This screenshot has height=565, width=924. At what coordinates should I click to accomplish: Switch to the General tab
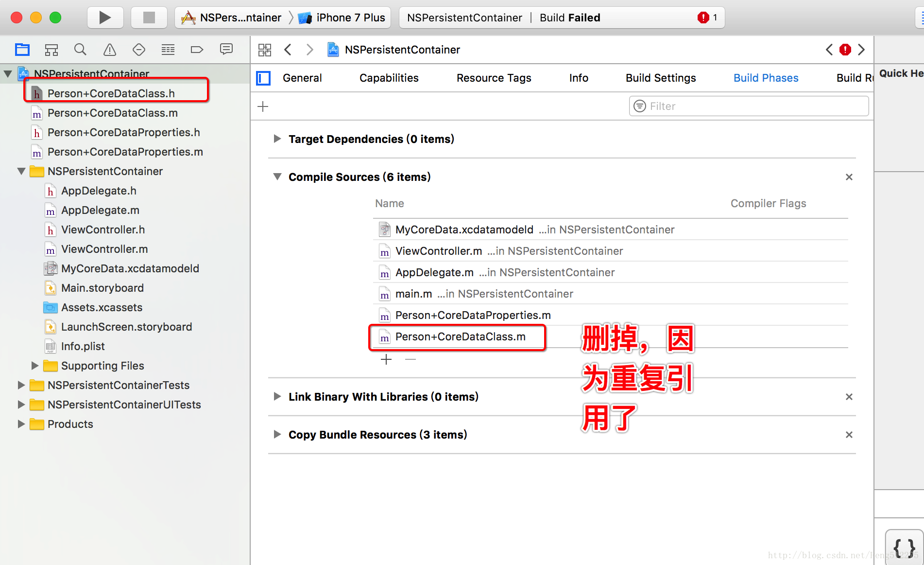click(302, 78)
